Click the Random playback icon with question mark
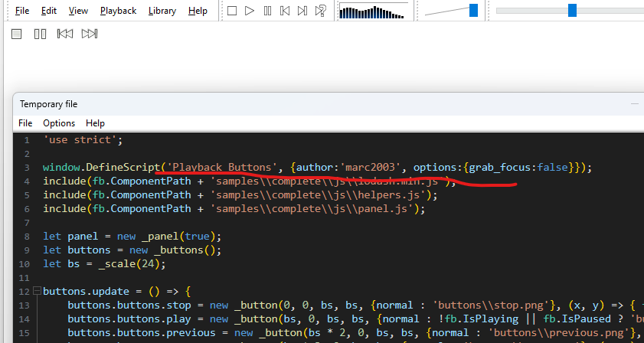 (x=321, y=11)
